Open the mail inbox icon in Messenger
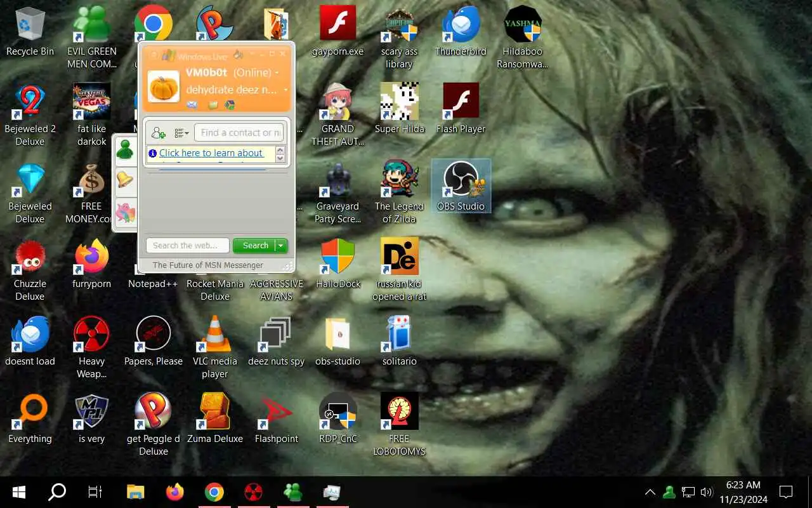812x508 pixels. click(x=192, y=105)
